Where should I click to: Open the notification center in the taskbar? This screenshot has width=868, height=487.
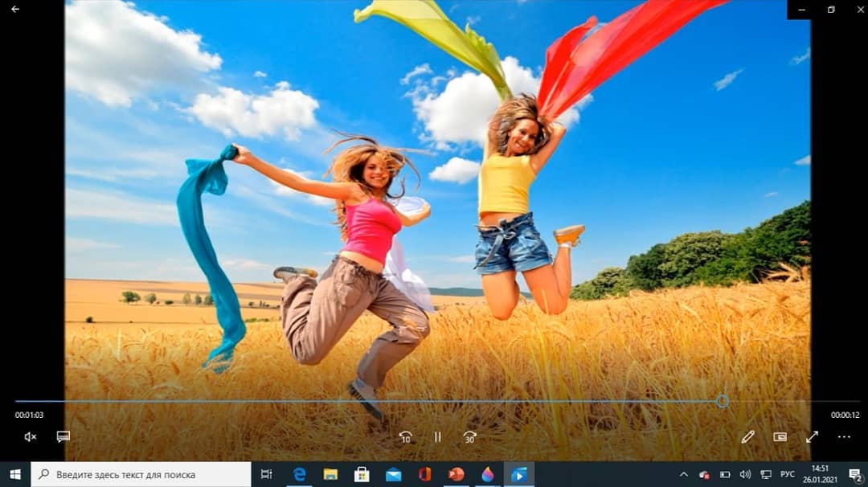(855, 474)
